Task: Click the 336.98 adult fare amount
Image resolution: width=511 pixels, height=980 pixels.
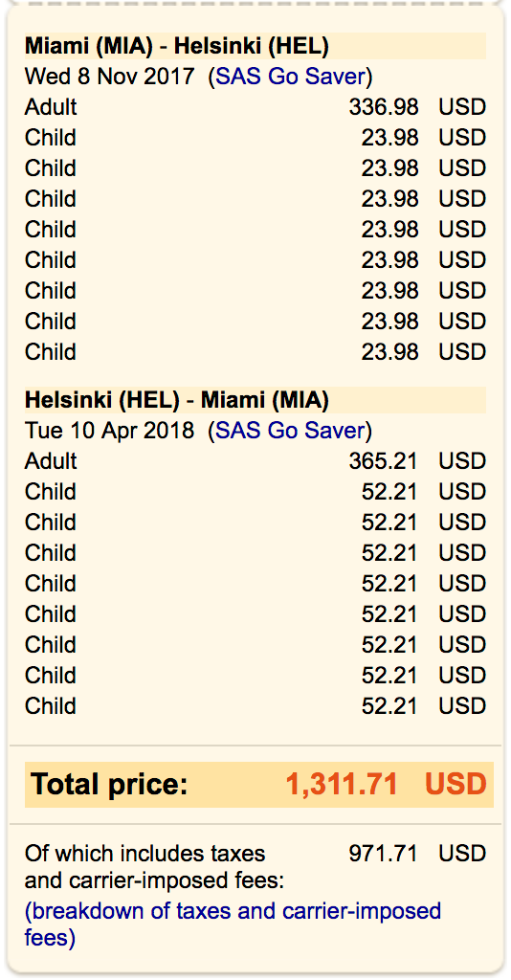Action: 384,107
